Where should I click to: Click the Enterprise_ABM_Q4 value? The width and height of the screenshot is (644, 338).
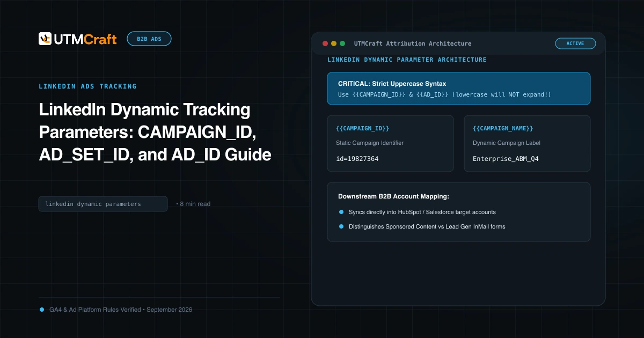coord(506,159)
